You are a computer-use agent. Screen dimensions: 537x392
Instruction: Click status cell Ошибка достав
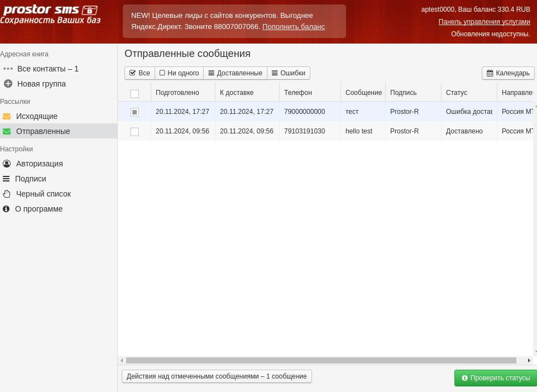point(469,111)
